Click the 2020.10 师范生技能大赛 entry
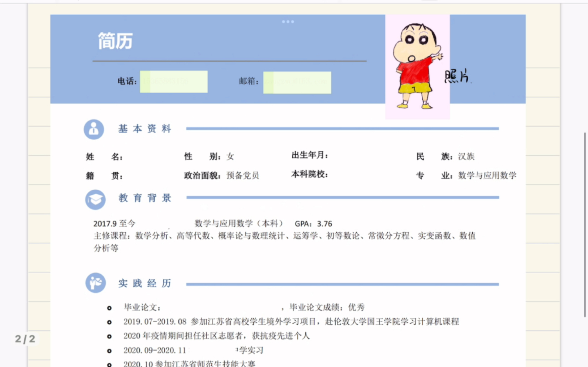 click(x=189, y=364)
